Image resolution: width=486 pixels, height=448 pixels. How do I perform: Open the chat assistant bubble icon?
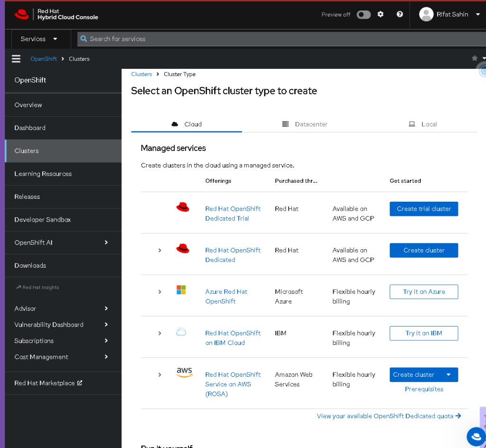[x=476, y=437]
